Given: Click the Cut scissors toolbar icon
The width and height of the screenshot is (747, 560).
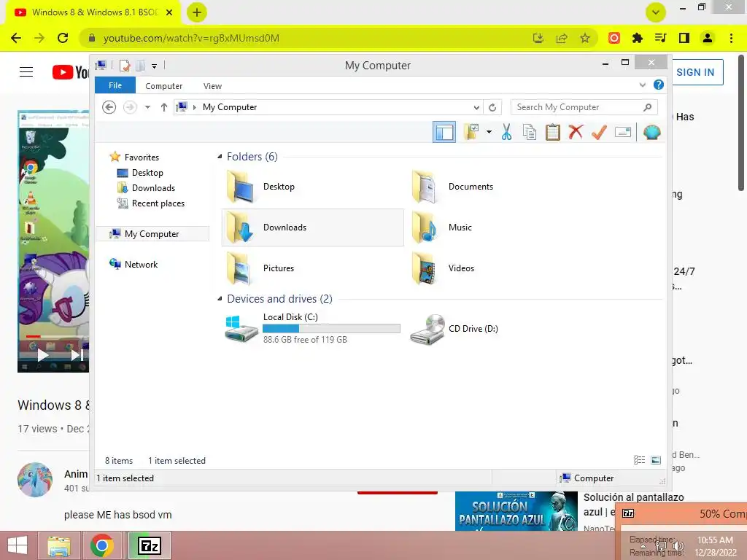Looking at the screenshot, I should 506,132.
